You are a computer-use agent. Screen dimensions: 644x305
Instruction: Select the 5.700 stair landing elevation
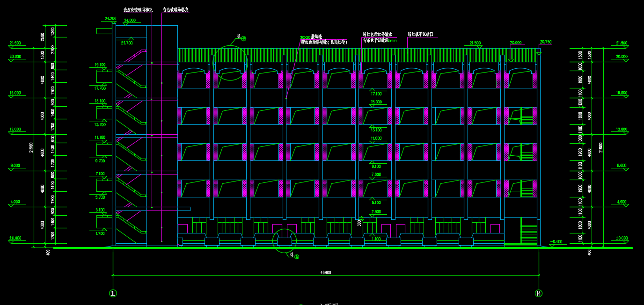click(x=100, y=197)
